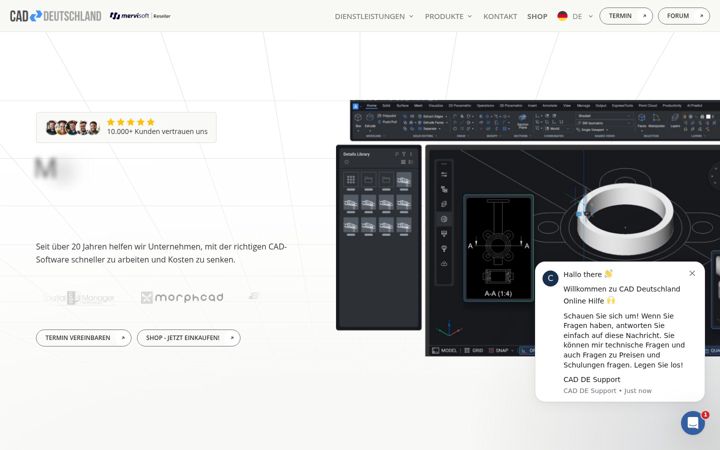720x450 pixels.
Task: Expand the PRODUKTE menu
Action: pyautogui.click(x=448, y=17)
